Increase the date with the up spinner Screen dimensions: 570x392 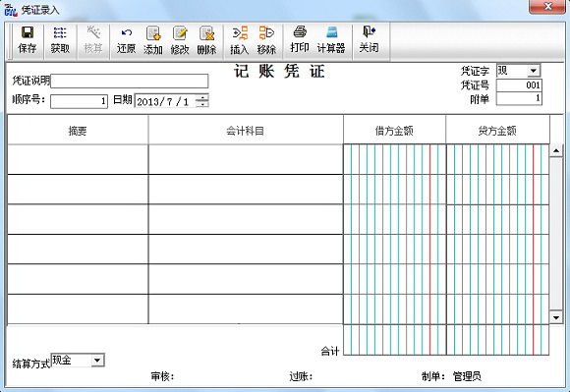pyautogui.click(x=202, y=97)
